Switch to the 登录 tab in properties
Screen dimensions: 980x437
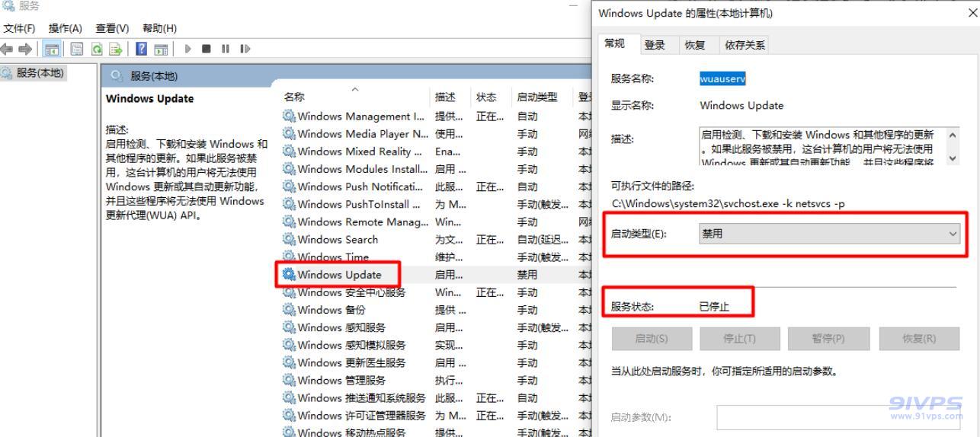click(x=655, y=45)
